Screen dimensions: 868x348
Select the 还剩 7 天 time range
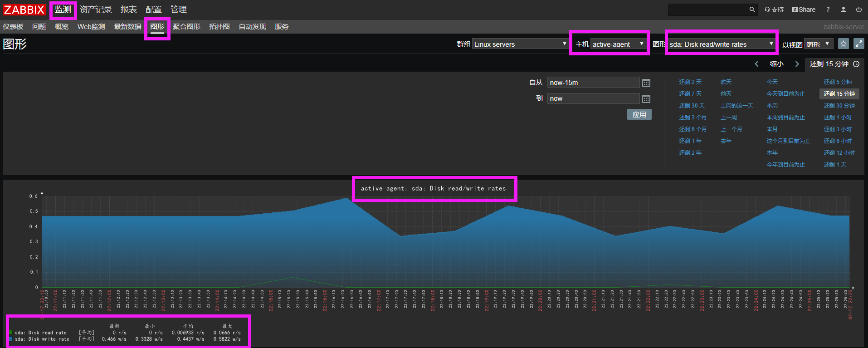coord(690,94)
